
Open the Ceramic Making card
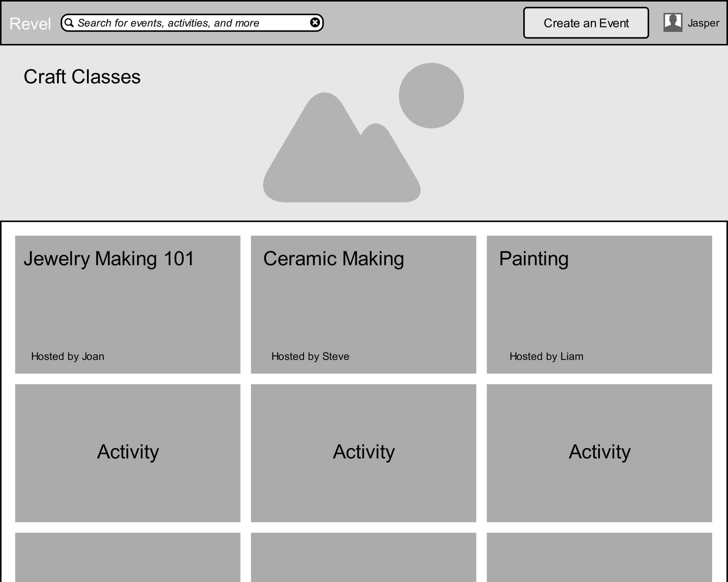(x=363, y=305)
